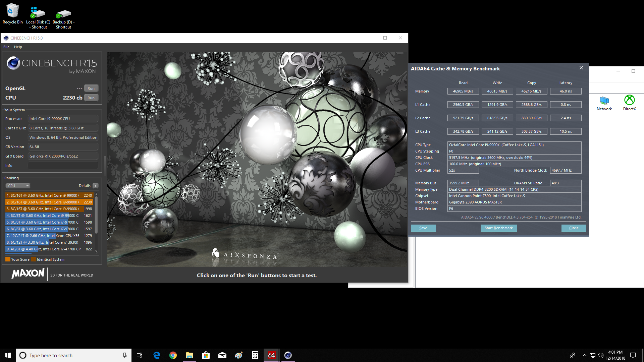Run the CPU benchmark test
The width and height of the screenshot is (644, 362).
pos(91,98)
